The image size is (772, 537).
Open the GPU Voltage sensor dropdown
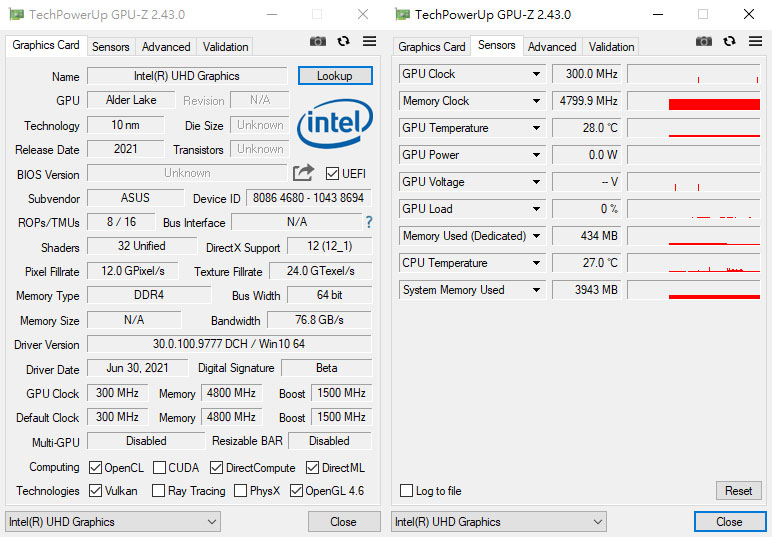point(536,182)
